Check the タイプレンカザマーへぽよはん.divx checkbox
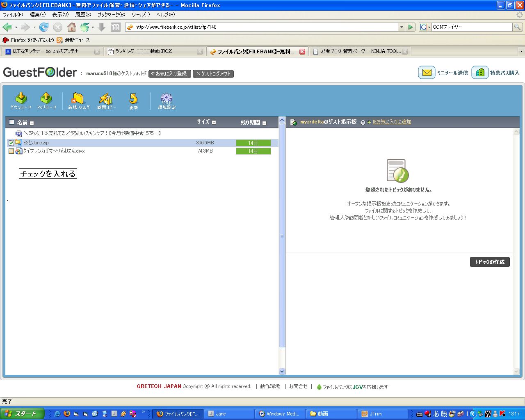 pyautogui.click(x=11, y=151)
